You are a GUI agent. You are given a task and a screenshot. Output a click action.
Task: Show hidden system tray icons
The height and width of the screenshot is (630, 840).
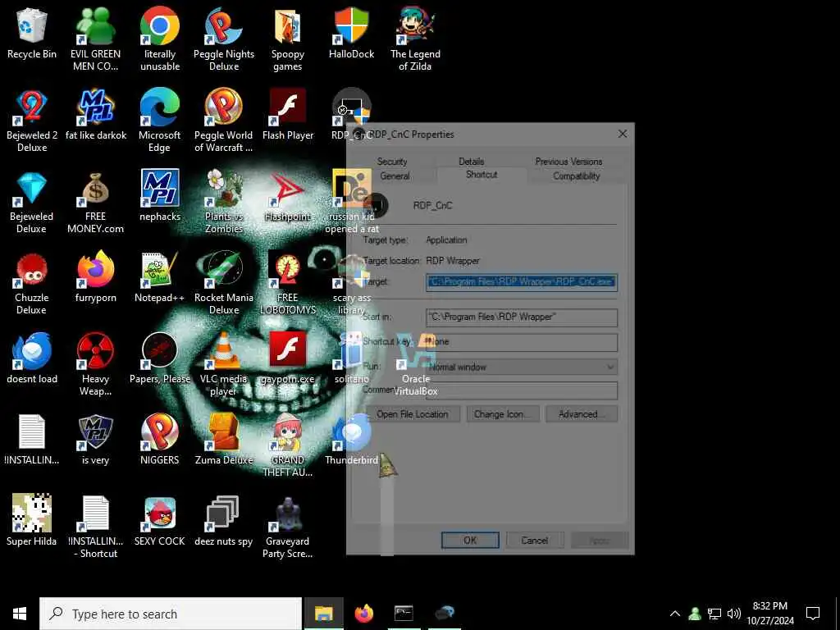(675, 614)
